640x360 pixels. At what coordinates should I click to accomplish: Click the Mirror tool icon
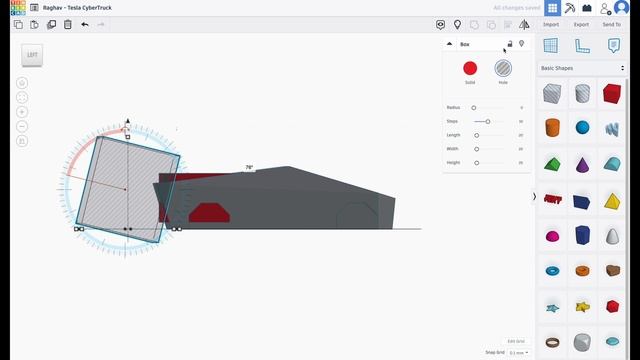point(524,24)
